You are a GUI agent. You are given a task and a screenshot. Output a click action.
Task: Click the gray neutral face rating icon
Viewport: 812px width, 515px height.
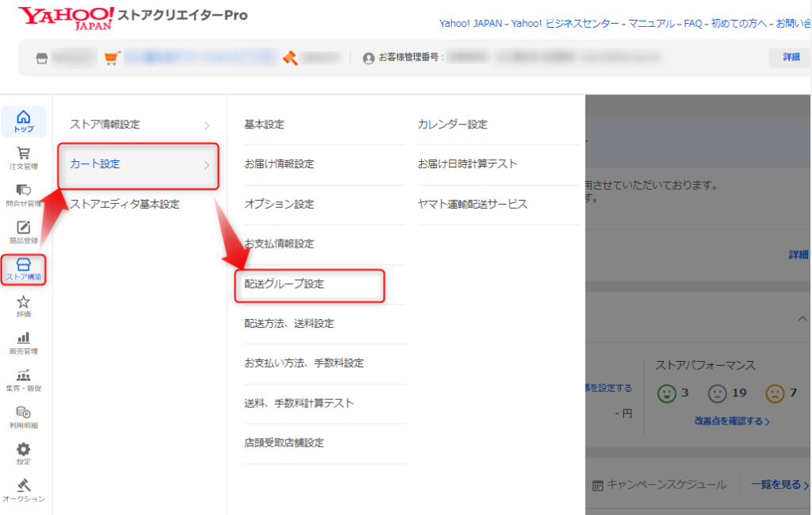coord(717,394)
